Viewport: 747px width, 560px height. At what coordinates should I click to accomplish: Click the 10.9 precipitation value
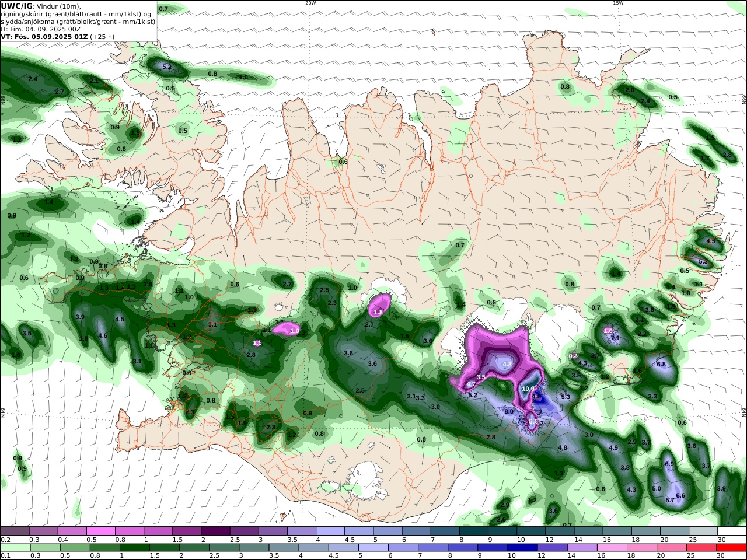coord(528,389)
